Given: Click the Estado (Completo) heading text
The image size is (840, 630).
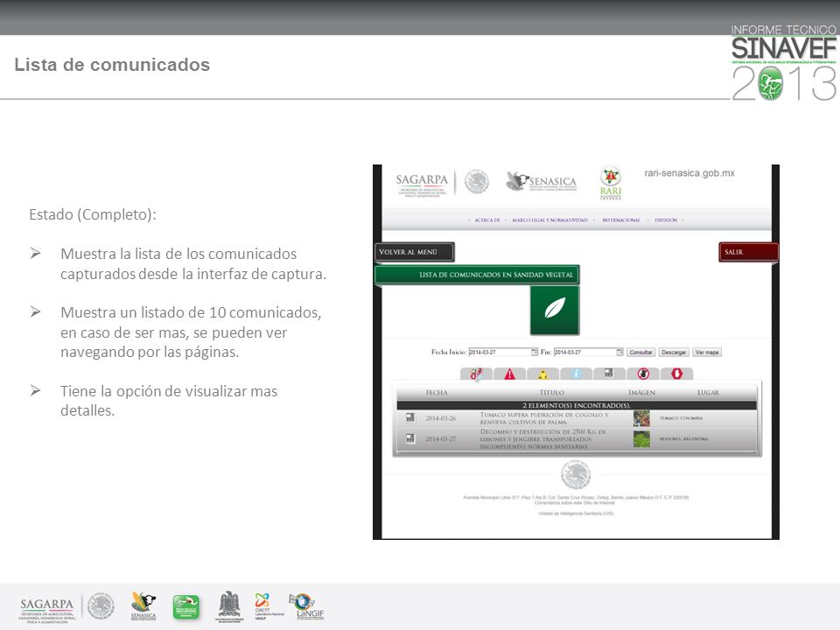Looking at the screenshot, I should click(x=93, y=215).
